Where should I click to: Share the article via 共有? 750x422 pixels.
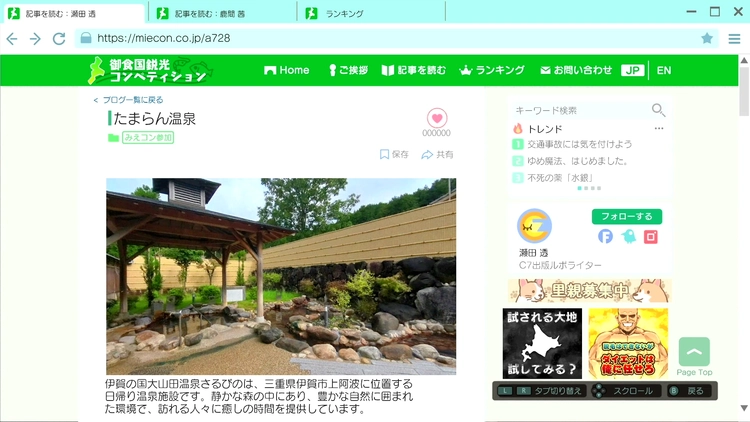(438, 155)
